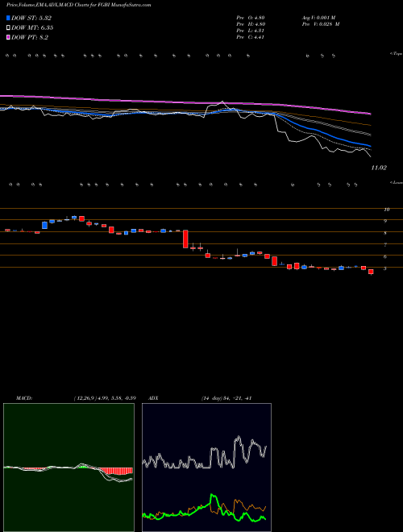Click the magenta DOW PT legend swatch
403x532 pixels.
click(8, 37)
